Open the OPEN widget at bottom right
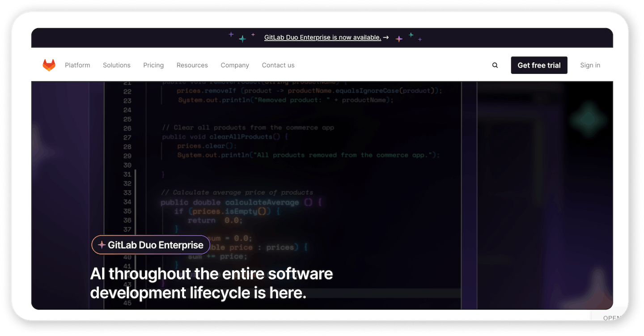Screen dimensions: 644x336 tap(613, 318)
